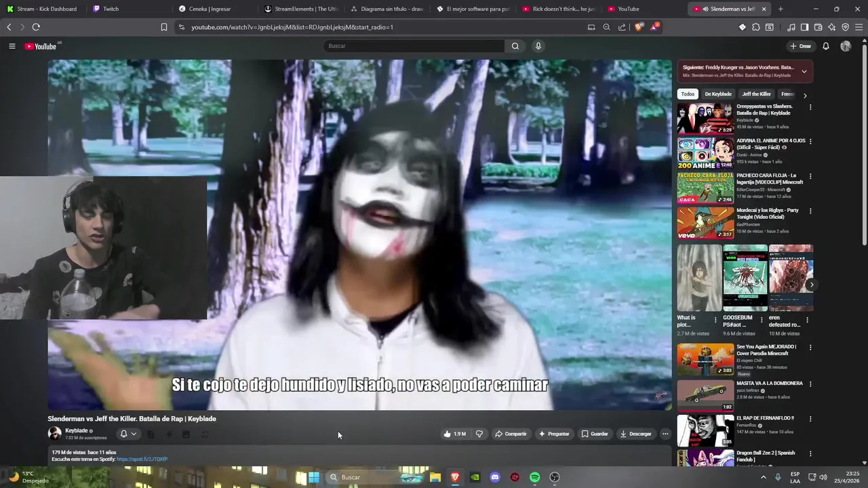Open Discord from the taskbar

pos(495,477)
